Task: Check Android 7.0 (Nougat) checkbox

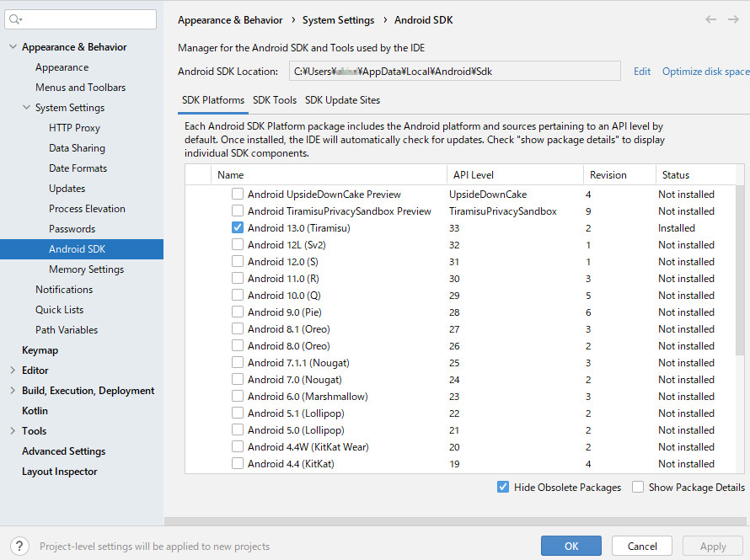Action: click(x=238, y=380)
